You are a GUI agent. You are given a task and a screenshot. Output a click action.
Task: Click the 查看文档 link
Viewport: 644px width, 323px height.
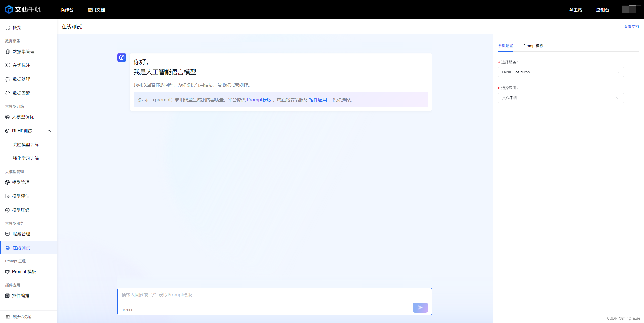coord(631,27)
